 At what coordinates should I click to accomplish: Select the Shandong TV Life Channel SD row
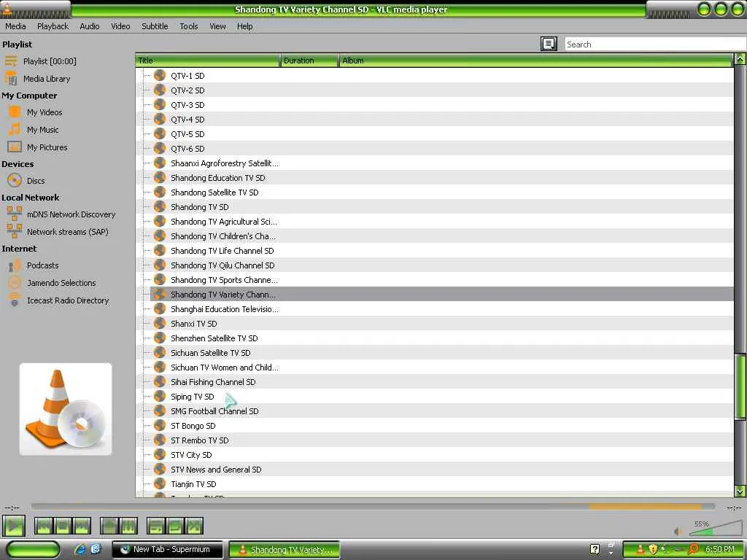[x=434, y=251]
